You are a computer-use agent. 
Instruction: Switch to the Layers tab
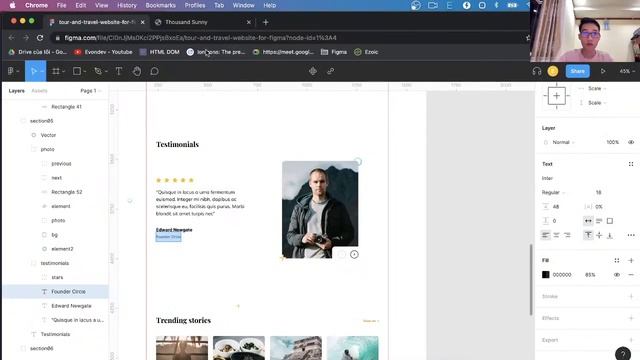[x=17, y=91]
